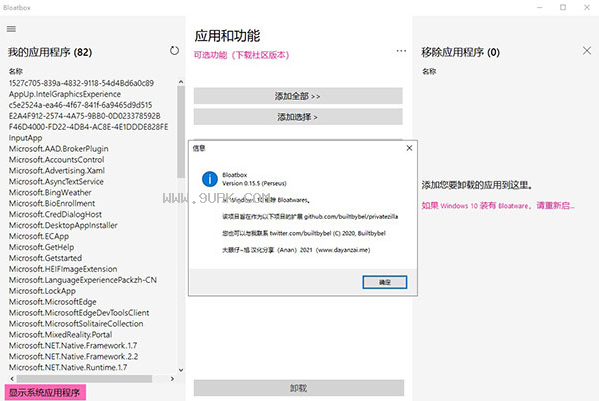Click the 添加全部 >> button
This screenshot has width=599, height=401.
point(298,96)
